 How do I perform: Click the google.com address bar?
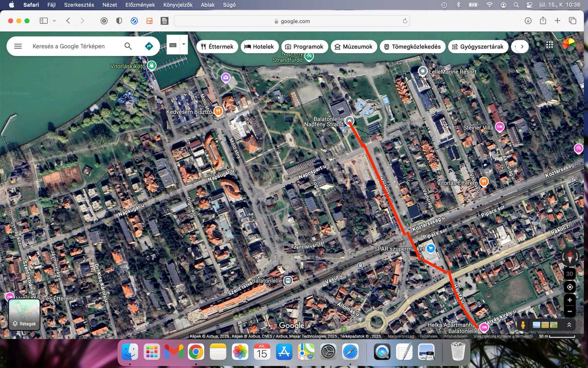tap(292, 21)
